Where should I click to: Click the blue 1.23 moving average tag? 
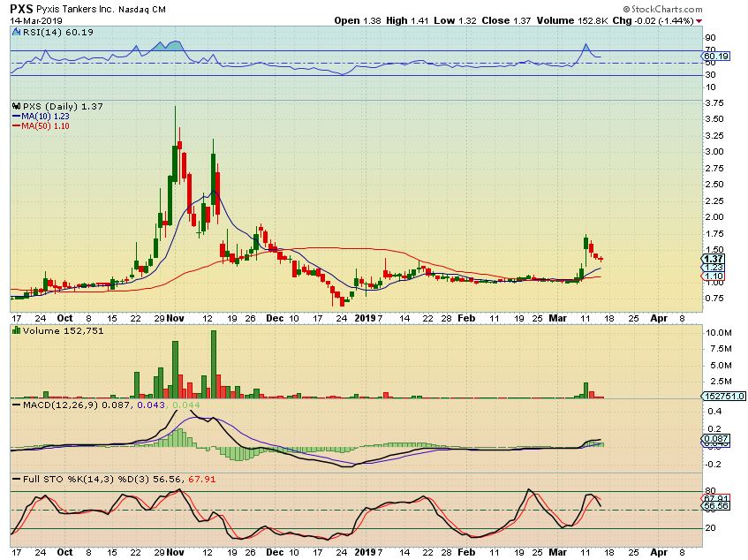(714, 268)
